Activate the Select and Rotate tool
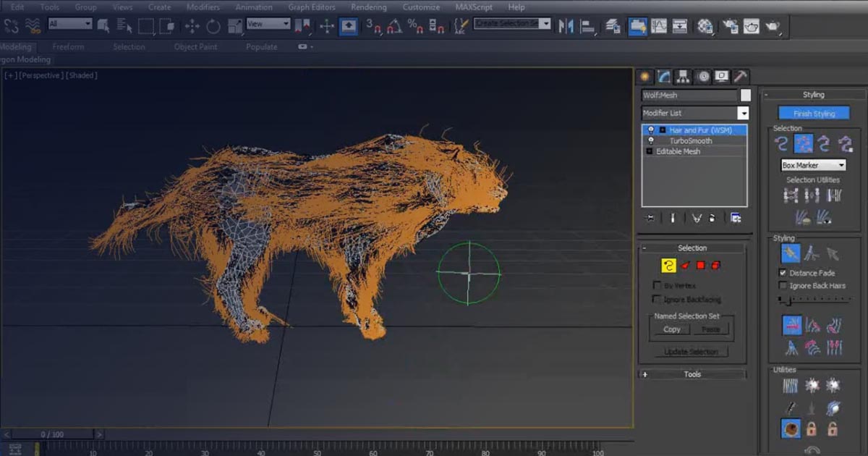Viewport: 868px width, 456px height. coord(214,27)
